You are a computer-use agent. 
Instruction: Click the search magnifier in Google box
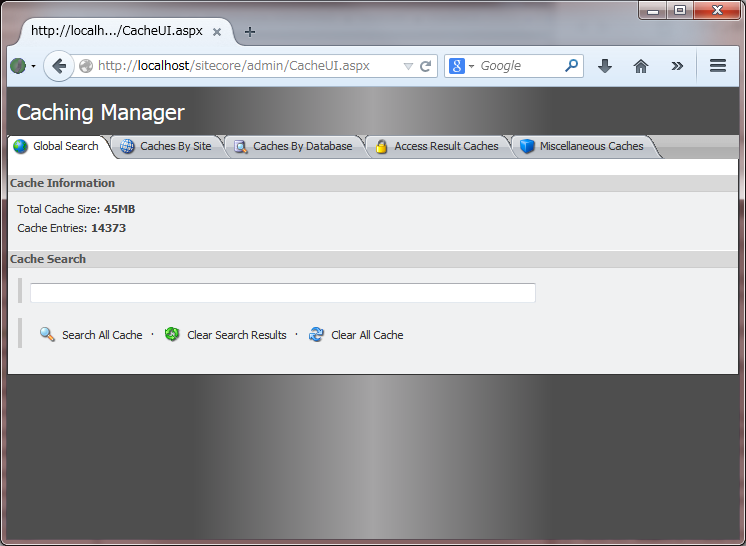coord(571,65)
